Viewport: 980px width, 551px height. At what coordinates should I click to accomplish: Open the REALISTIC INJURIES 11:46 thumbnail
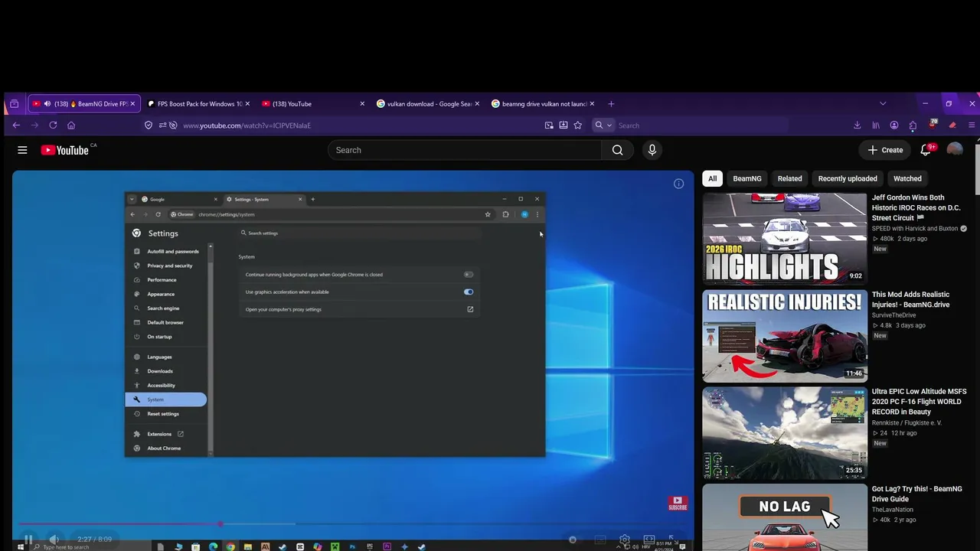(x=785, y=336)
